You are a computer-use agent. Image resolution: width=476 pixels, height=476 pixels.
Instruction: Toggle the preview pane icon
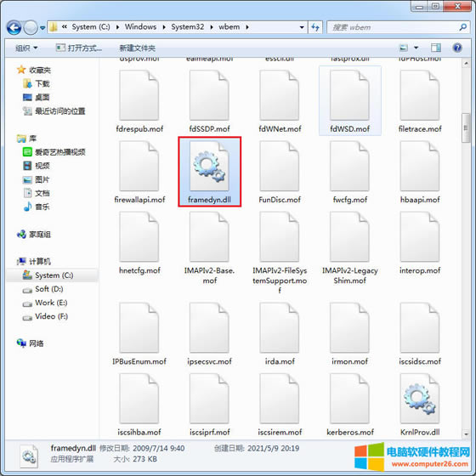(x=435, y=48)
